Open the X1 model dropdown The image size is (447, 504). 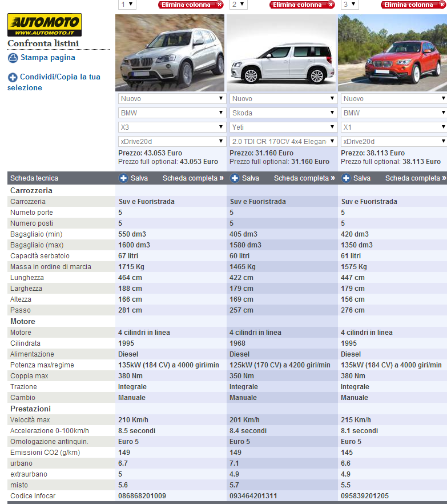tap(394, 127)
